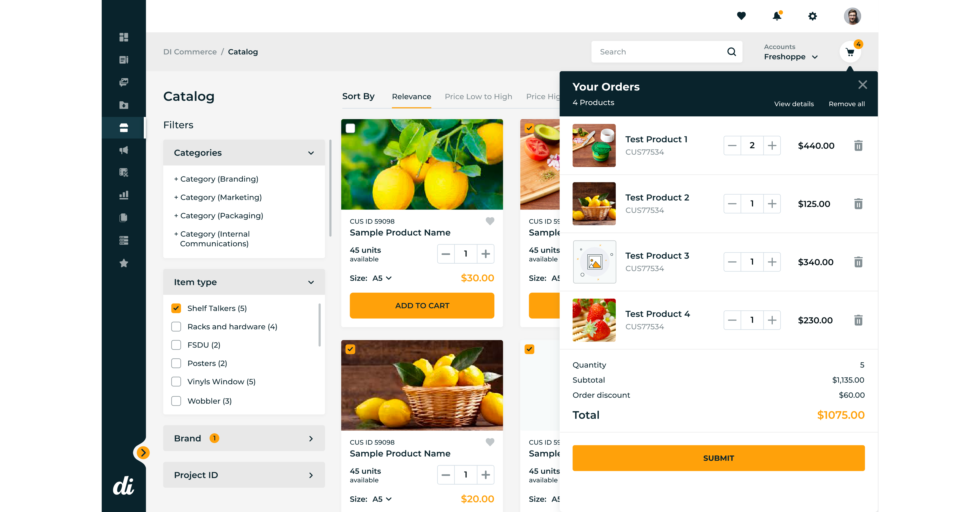Open the favorites star sidebar icon
The image size is (980, 512).
124,263
